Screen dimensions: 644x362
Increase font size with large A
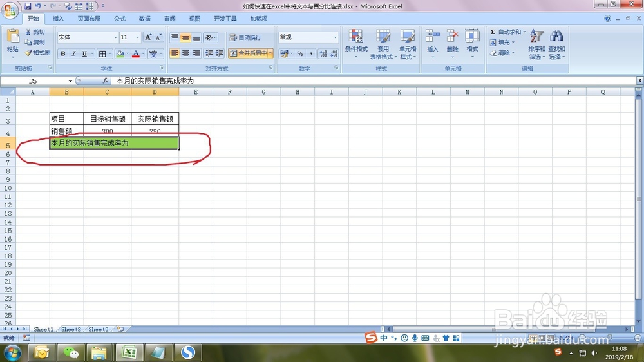coord(148,37)
